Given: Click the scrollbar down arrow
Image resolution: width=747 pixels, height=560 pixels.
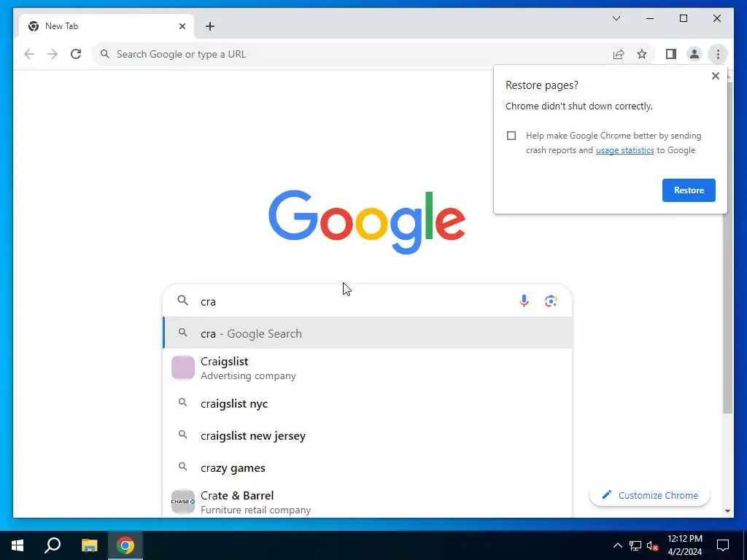Looking at the screenshot, I should 727,511.
